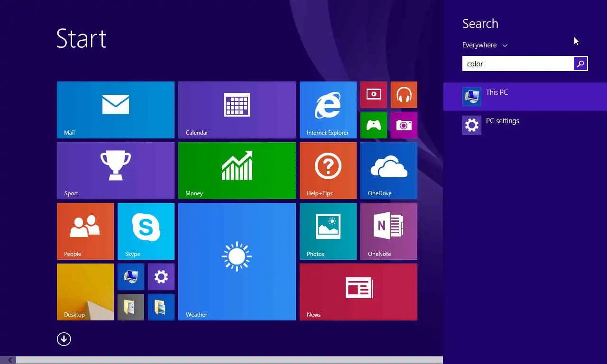The image size is (607, 364).
Task: Open the OneNote tile
Action: (389, 231)
